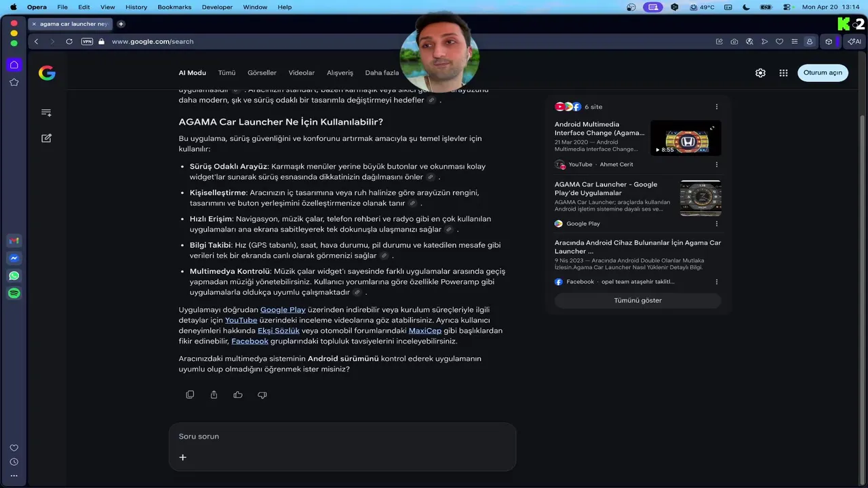Viewport: 868px width, 488px height.
Task: Follow the Facebook link in answer text
Action: click(x=250, y=341)
